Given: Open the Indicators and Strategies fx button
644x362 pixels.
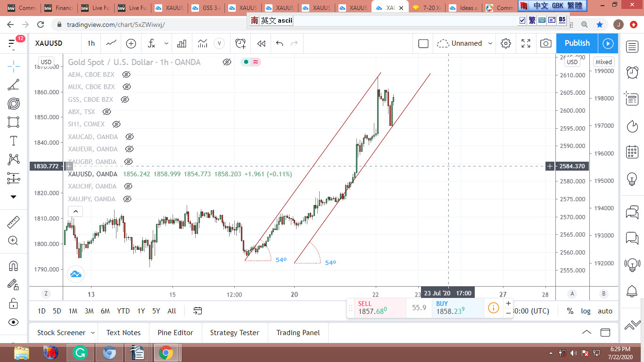Looking at the screenshot, I should (152, 43).
